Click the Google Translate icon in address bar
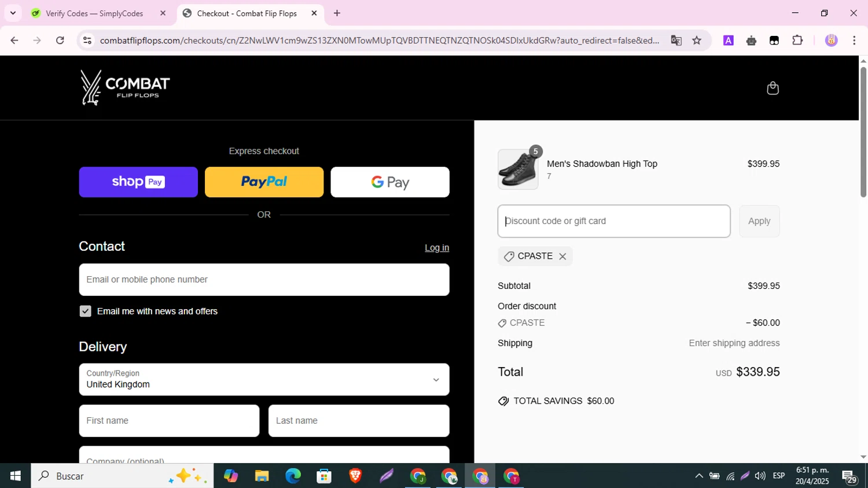The width and height of the screenshot is (868, 488). click(x=676, y=41)
